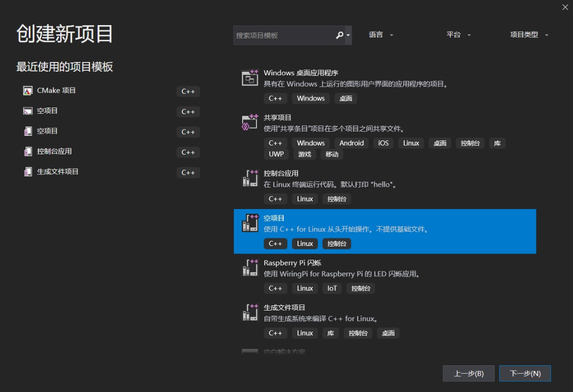Image resolution: width=573 pixels, height=392 pixels.
Task: Open the 语言 filter dropdown
Action: pos(381,35)
